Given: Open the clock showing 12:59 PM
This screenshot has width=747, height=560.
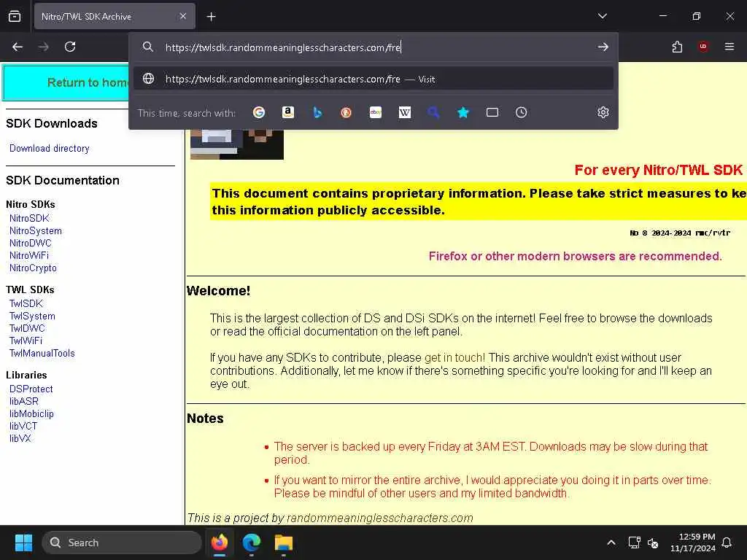Looking at the screenshot, I should (x=693, y=542).
